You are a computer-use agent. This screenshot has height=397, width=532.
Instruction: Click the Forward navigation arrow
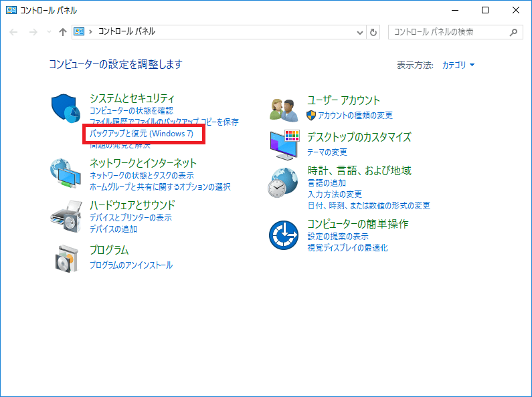(x=33, y=32)
